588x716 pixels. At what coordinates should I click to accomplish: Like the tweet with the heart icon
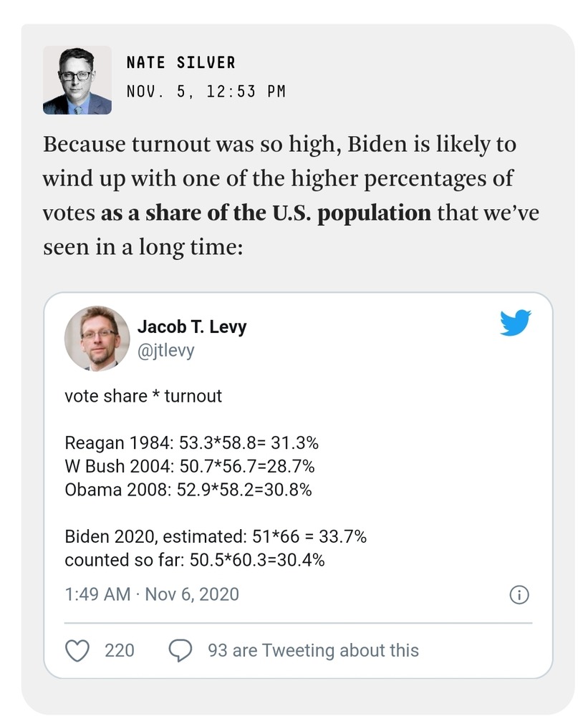(77, 650)
